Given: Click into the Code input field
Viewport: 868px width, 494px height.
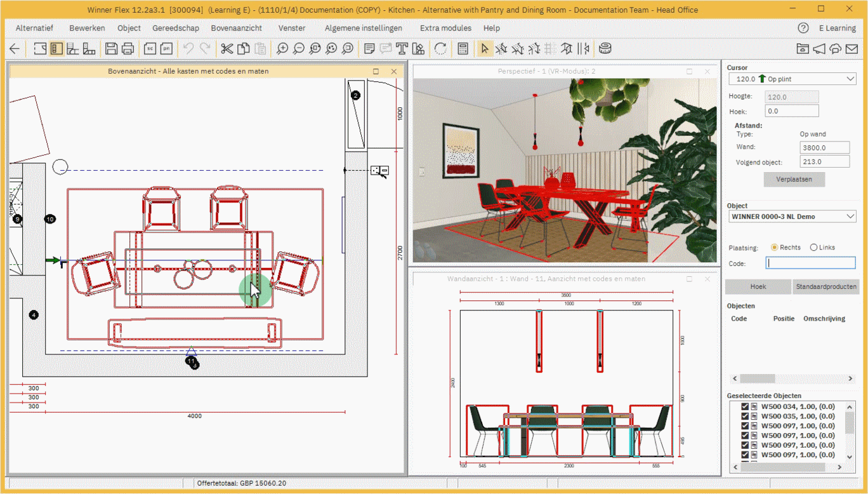Looking at the screenshot, I should 810,263.
